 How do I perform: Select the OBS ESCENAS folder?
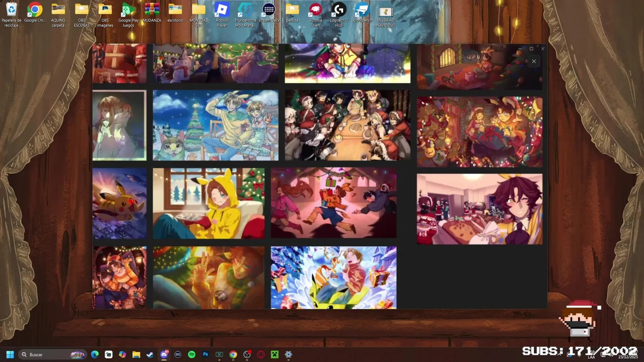pyautogui.click(x=82, y=15)
